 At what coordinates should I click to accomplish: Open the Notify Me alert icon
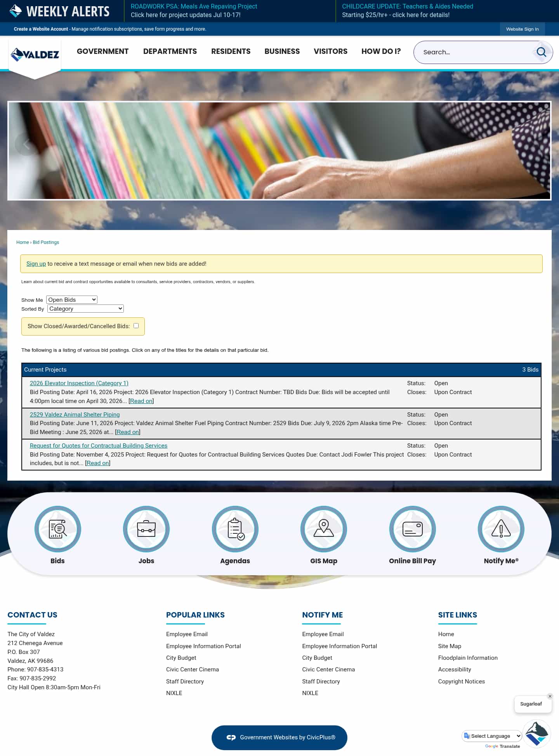(501, 529)
